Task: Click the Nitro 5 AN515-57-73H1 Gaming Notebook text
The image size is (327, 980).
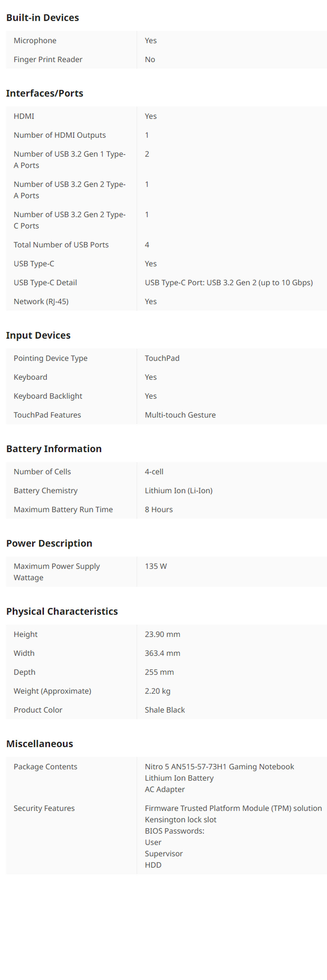Action: [x=219, y=766]
